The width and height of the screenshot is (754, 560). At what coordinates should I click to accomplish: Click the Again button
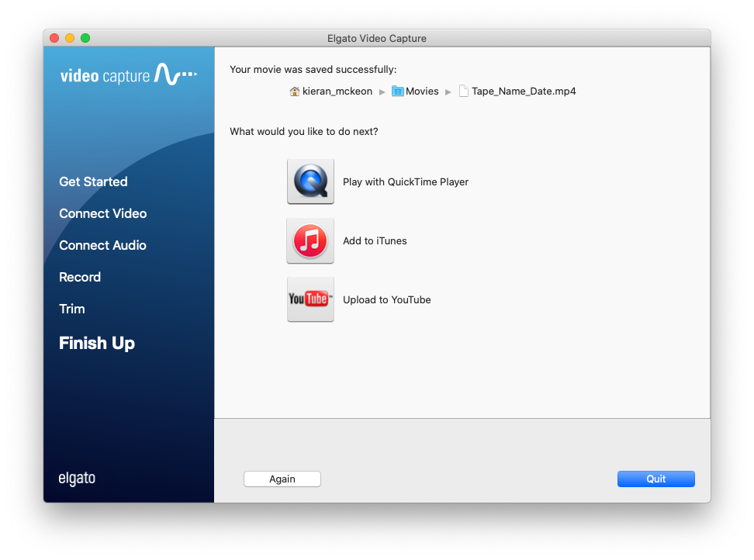[282, 479]
